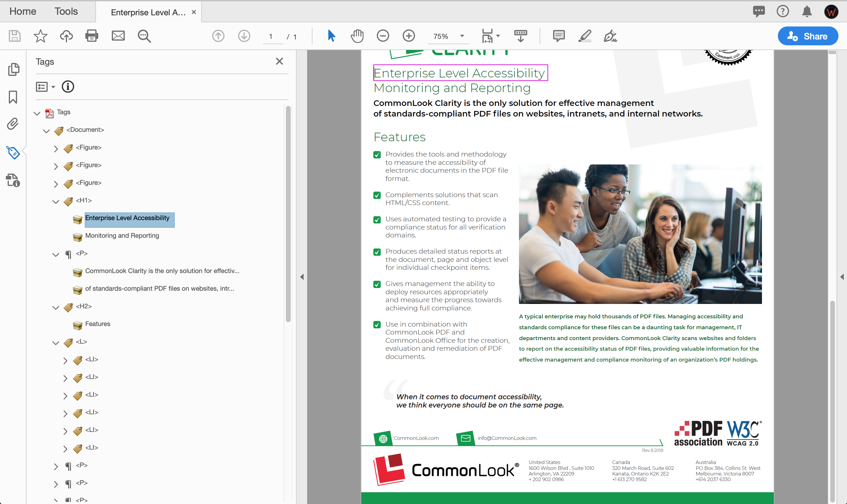This screenshot has height=504, width=847.
Task: Open the help question mark icon
Action: [x=783, y=11]
